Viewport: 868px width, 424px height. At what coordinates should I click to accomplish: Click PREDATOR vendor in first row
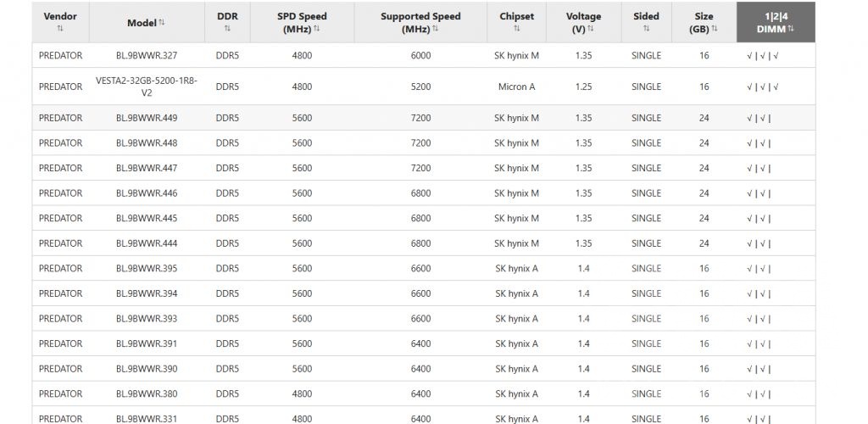[x=60, y=56]
